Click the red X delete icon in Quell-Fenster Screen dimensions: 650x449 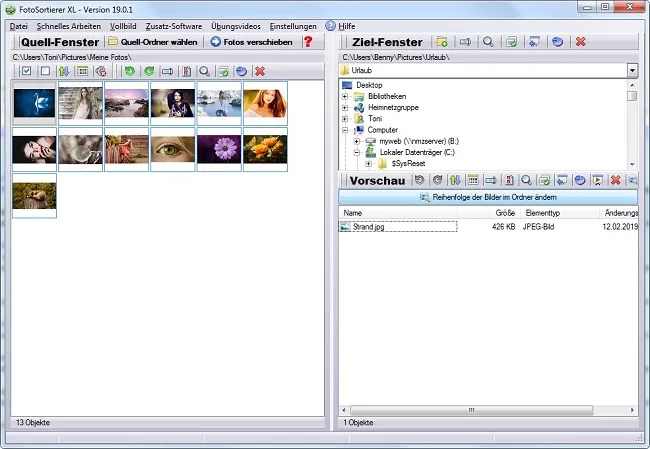pos(260,72)
